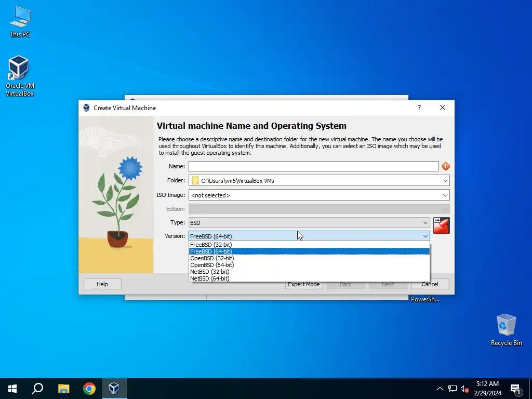The width and height of the screenshot is (532, 399).
Task: Open the notification center icon
Action: point(515,389)
